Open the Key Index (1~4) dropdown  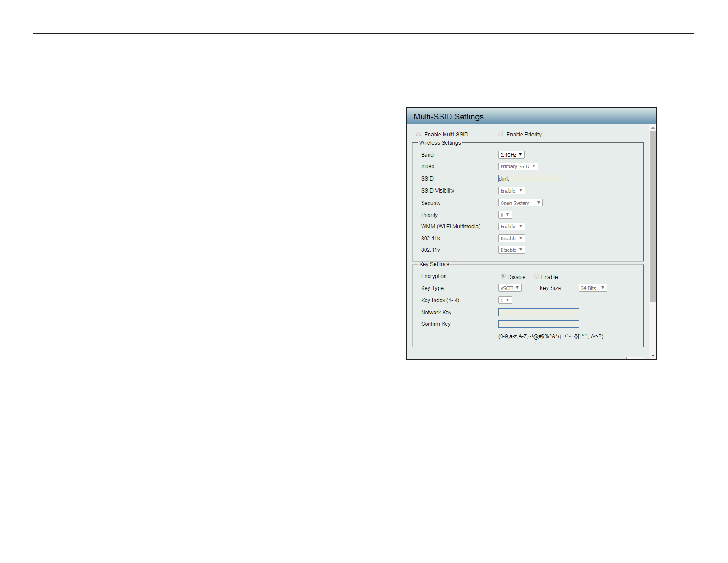tap(505, 300)
